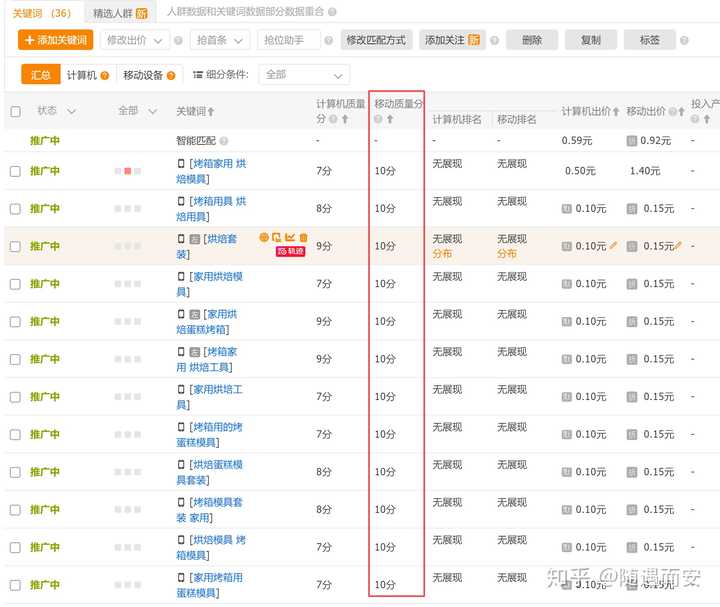Open the 修改出价 dropdown
720x607 pixels.
pos(135,40)
